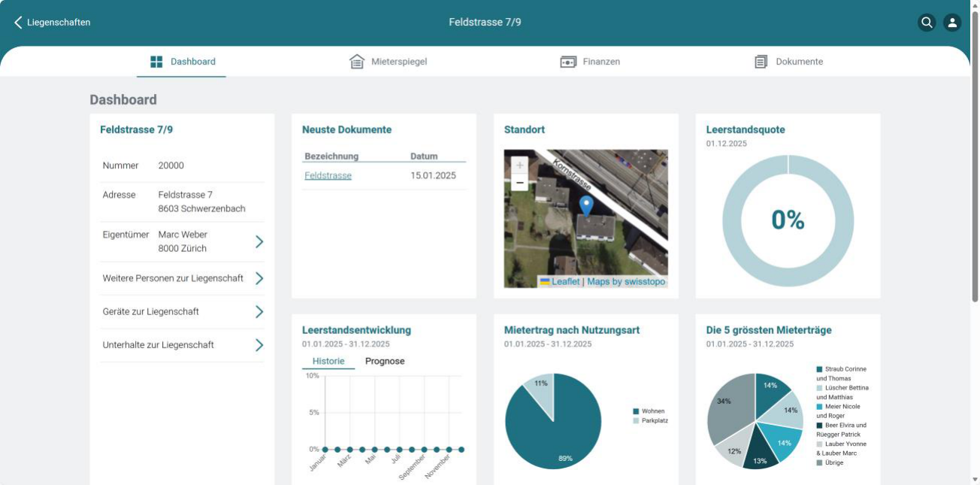Click the Übrige legend swatch
The width and height of the screenshot is (980, 485).
pos(819,462)
